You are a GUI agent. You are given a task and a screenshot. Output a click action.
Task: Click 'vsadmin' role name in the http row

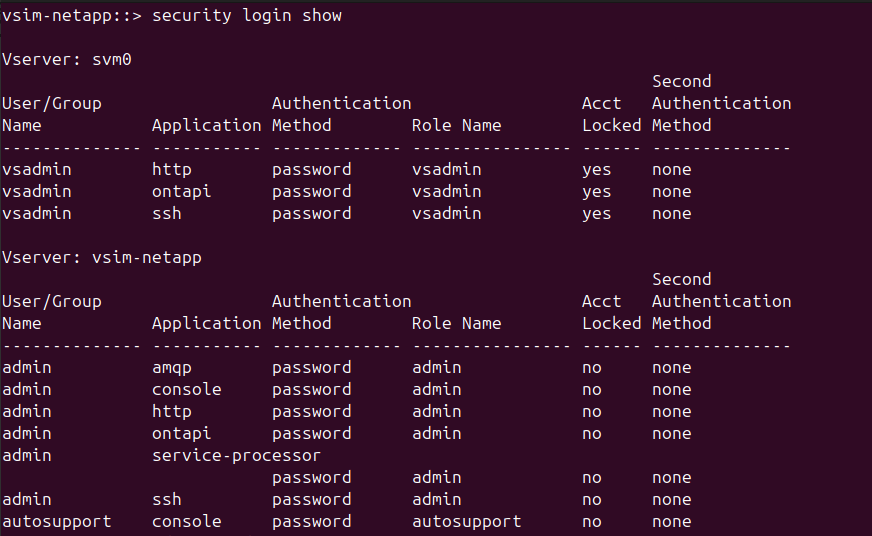446,169
